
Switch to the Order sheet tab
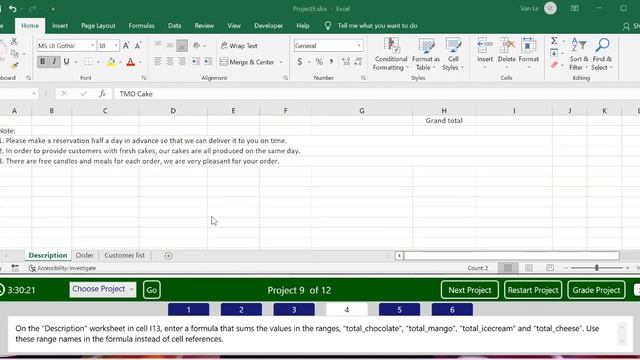pyautogui.click(x=84, y=256)
